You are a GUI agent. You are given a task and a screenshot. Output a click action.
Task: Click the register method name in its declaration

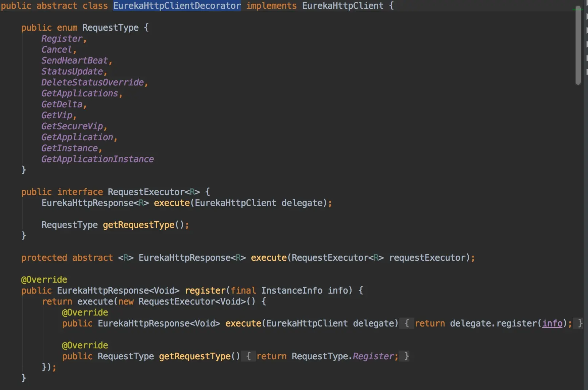click(205, 291)
